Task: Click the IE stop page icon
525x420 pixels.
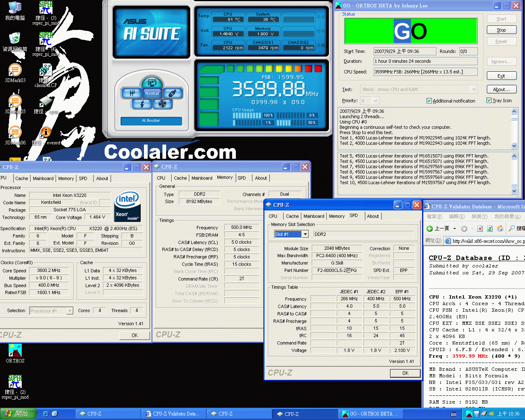Action: pos(479,228)
